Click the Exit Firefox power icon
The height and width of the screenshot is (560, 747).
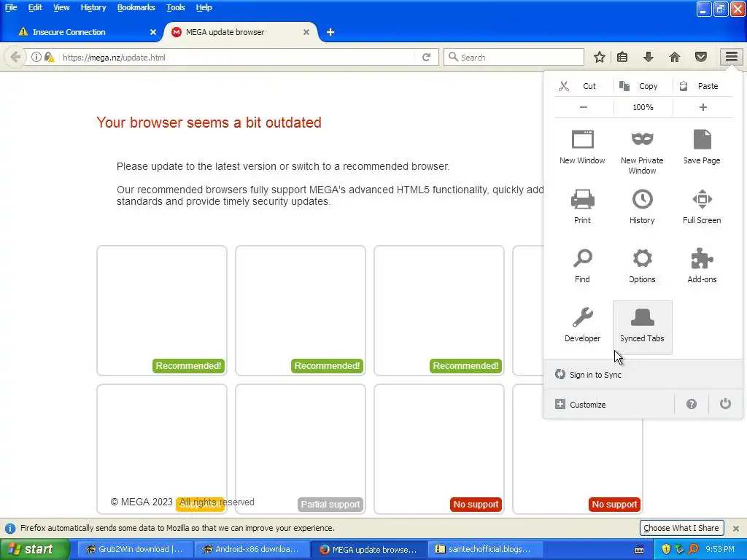tap(725, 404)
